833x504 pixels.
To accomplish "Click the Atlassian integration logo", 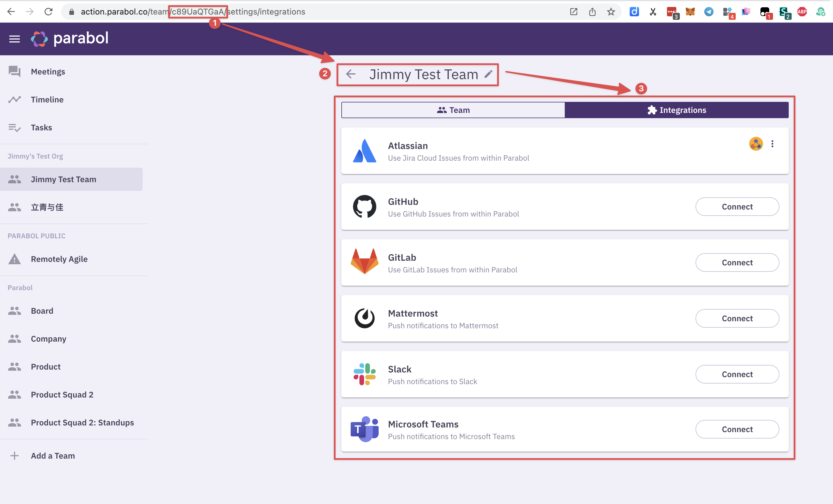I will 364,151.
